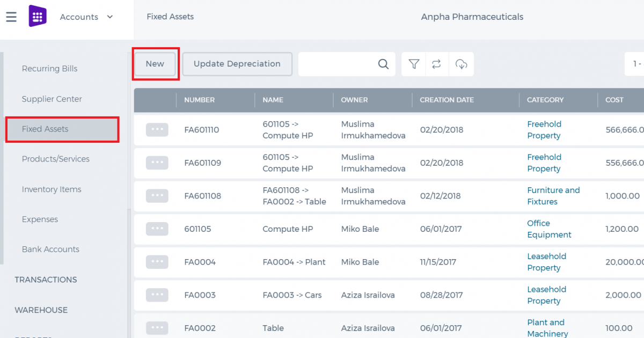Open Inventory Items in sidebar
Viewport: 644px width, 338px height.
pos(52,189)
